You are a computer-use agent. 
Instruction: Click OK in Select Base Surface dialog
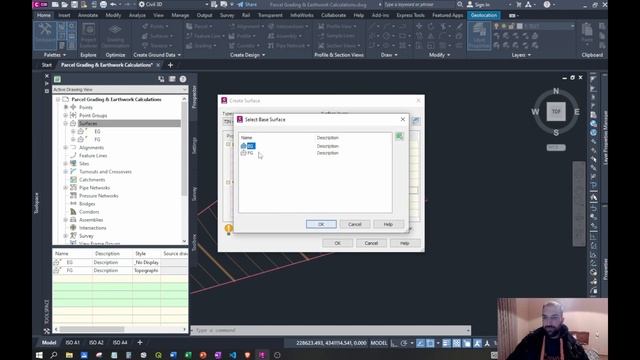321,224
